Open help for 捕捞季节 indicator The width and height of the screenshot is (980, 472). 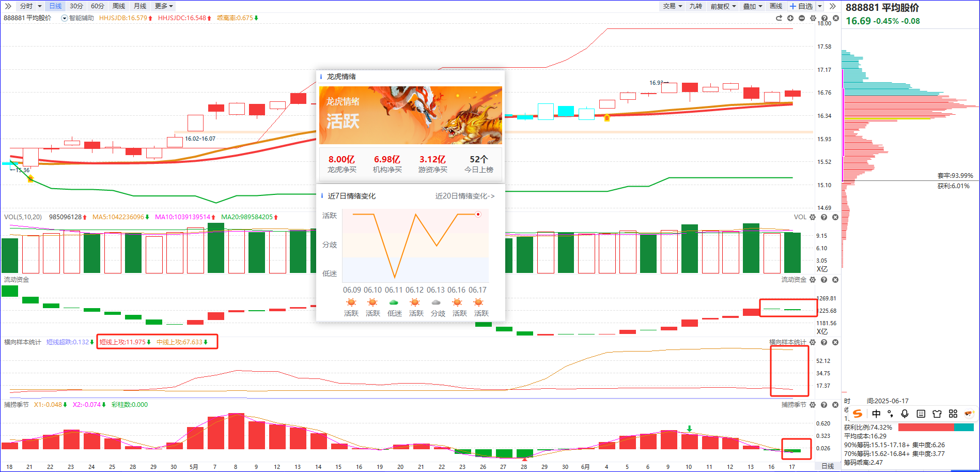coord(824,405)
